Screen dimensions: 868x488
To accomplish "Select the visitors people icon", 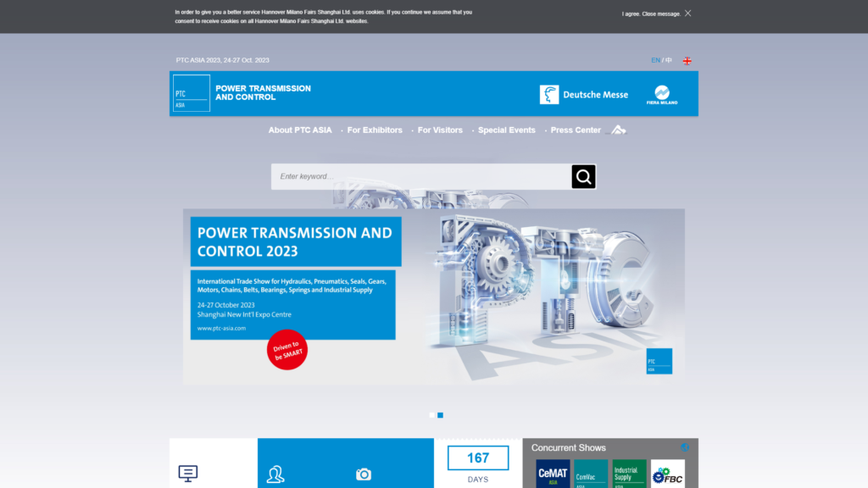I will [277, 472].
